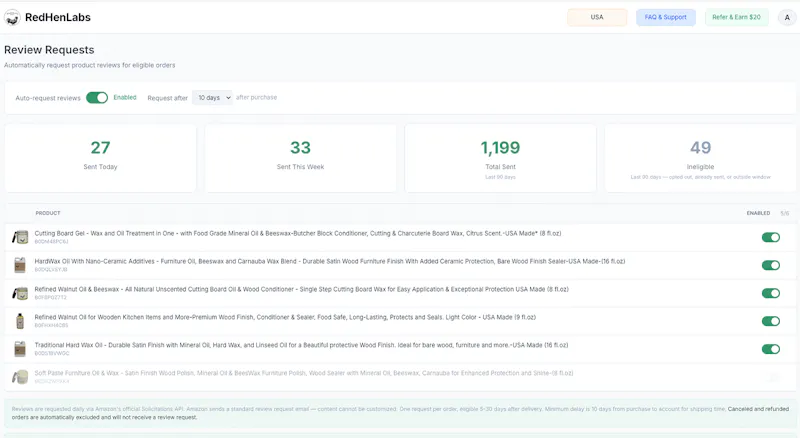Click Refined Walnut Oil for Wooden Kitchen Items title
The height and width of the screenshot is (438, 800).
coord(285,318)
